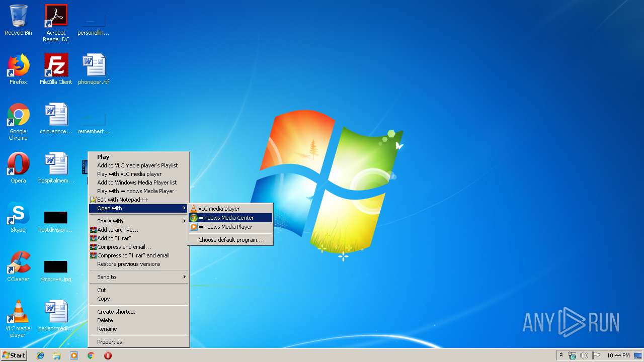This screenshot has height=362, width=644.
Task: Select the VLC media player desktop shortcut
Action: [x=18, y=319]
